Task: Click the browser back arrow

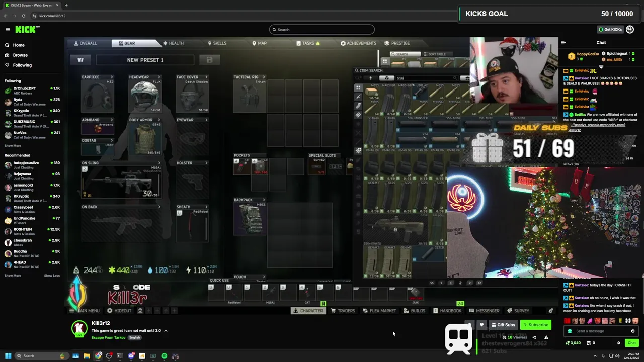Action: pyautogui.click(x=6, y=16)
